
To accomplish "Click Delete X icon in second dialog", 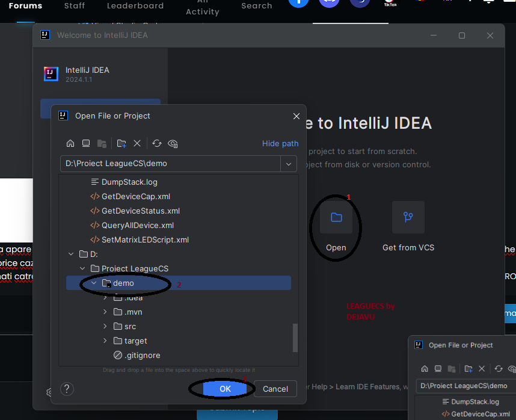I will point(482,369).
